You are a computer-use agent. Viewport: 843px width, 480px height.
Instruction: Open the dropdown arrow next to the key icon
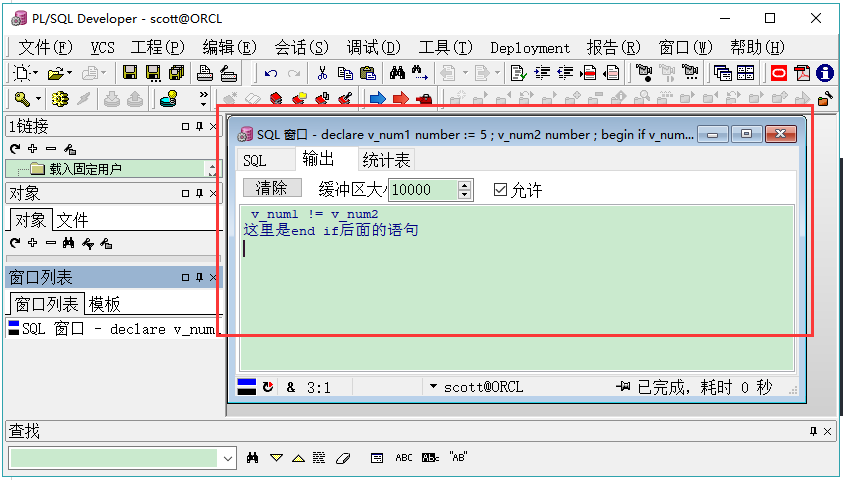[x=38, y=99]
